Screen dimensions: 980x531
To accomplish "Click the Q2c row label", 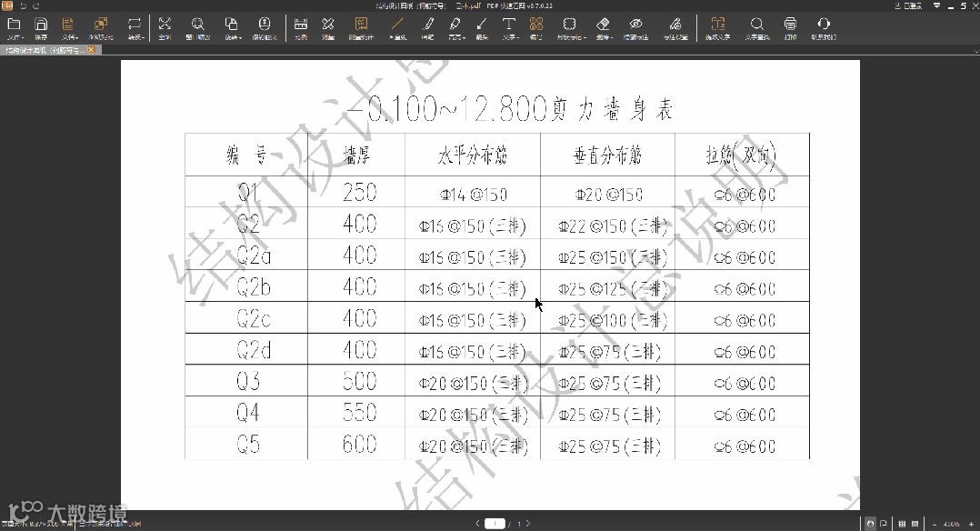I will 254,319.
